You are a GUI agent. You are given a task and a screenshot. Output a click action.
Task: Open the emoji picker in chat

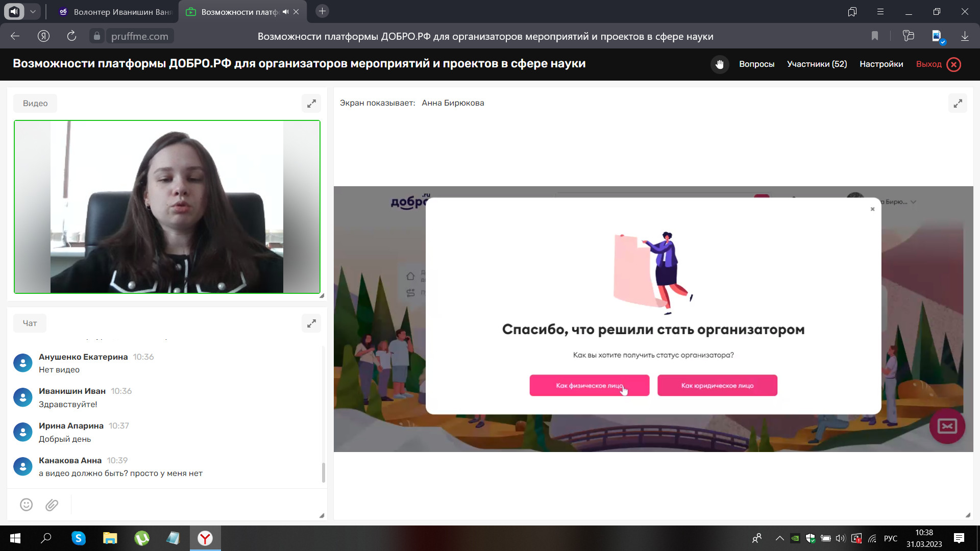point(26,505)
